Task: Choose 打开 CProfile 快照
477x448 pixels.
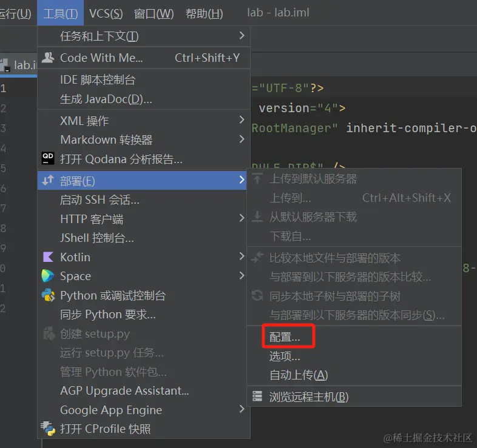Action: point(144,429)
